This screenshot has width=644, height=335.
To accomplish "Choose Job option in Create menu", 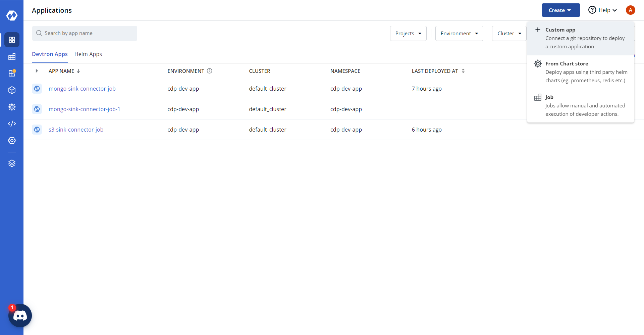I will coord(581,105).
